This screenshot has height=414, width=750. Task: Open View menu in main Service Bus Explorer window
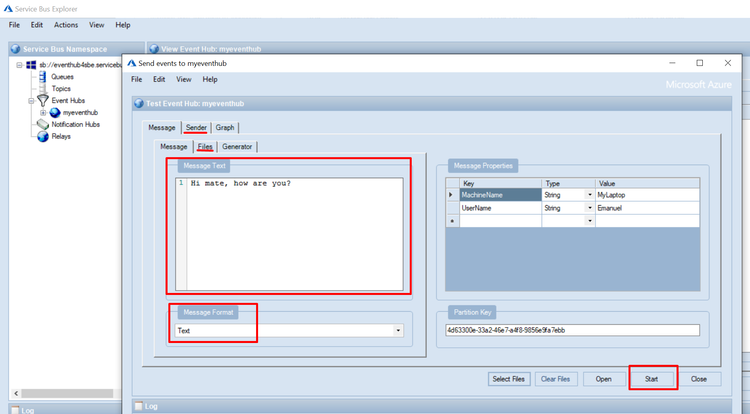click(x=97, y=25)
